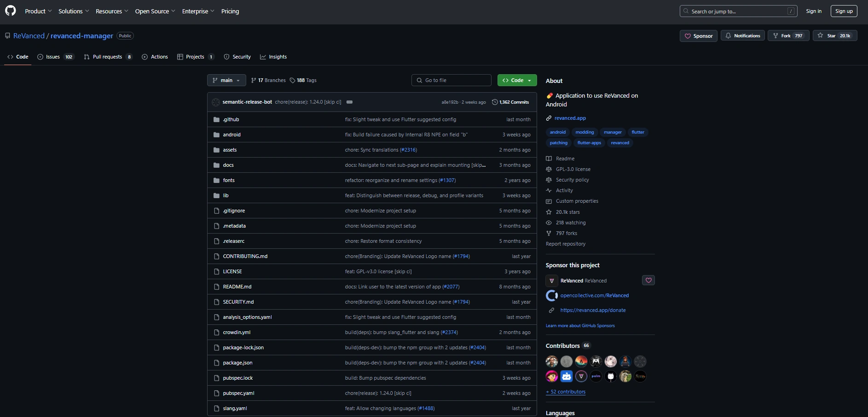Switch to the Insights tab
This screenshot has width=868, height=417.
click(x=273, y=57)
